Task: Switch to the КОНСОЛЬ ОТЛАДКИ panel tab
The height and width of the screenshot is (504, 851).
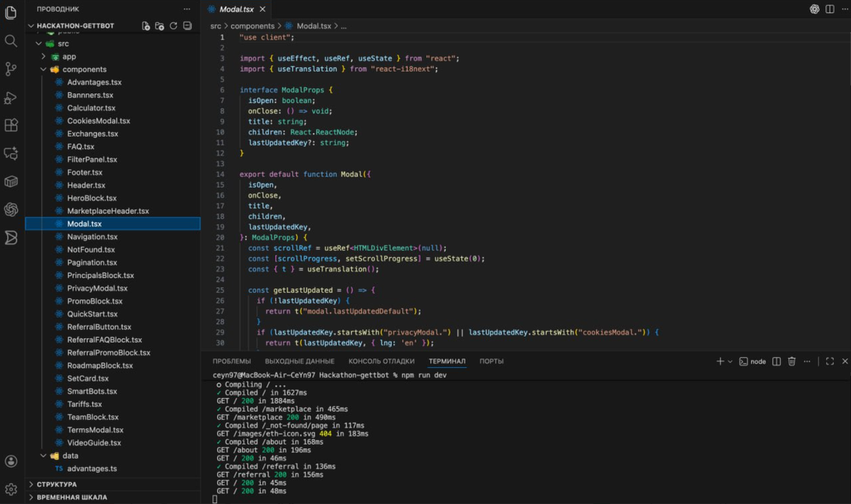Action: coord(382,362)
